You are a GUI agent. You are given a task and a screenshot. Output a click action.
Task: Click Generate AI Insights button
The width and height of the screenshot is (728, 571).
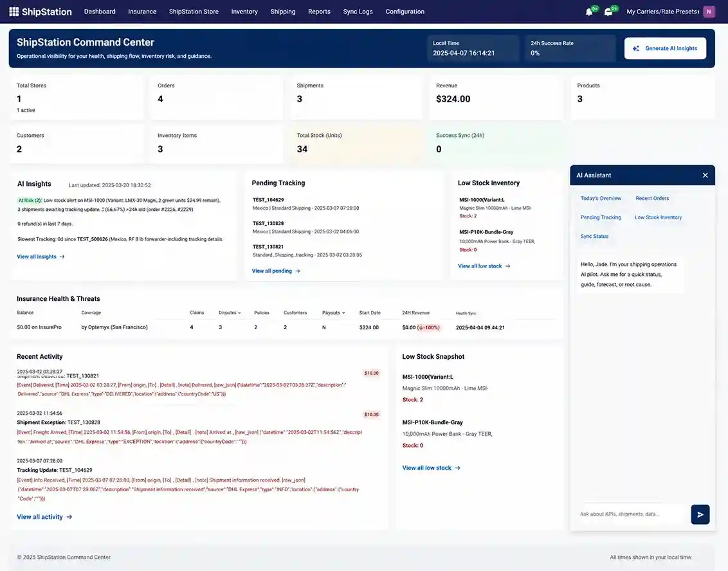(665, 48)
